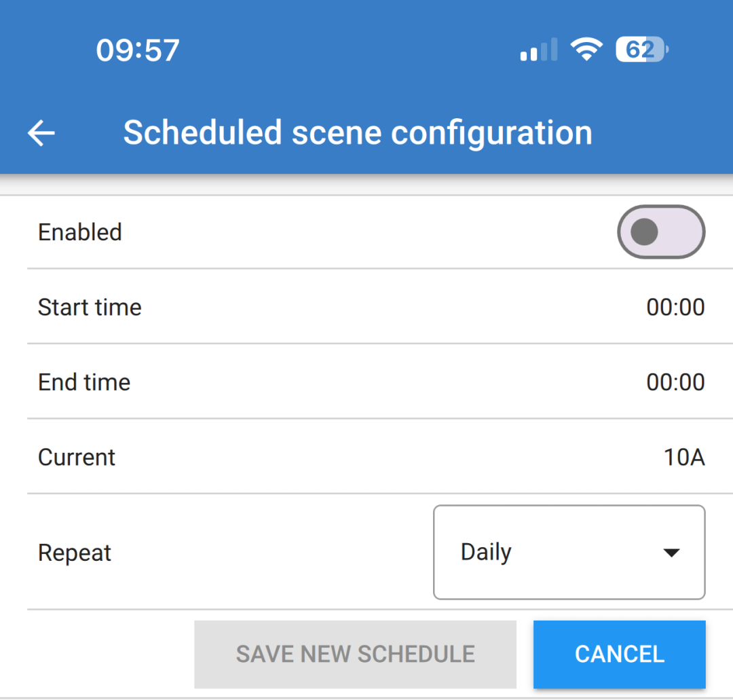Tap the battery level indicator
The image size is (733, 700).
tap(641, 50)
